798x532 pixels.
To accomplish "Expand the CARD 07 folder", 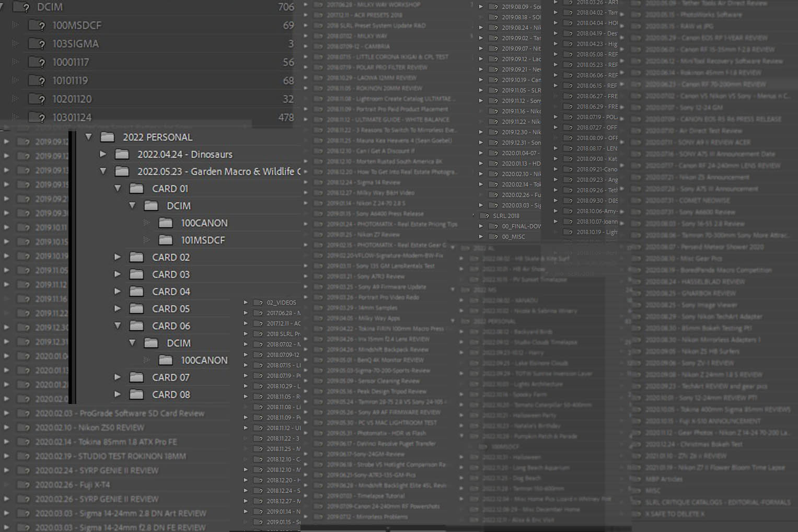I will click(x=118, y=377).
